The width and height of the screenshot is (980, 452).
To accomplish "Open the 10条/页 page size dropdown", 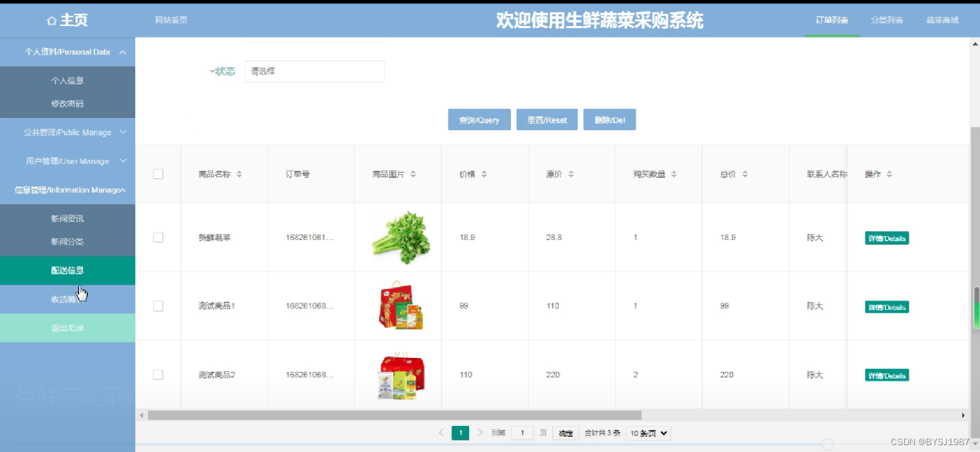I will point(648,433).
